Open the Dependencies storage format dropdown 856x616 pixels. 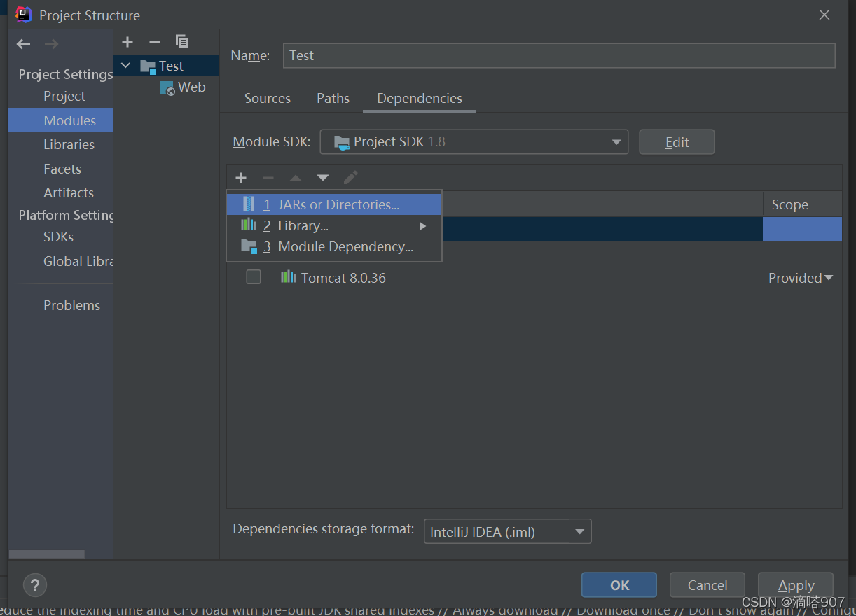507,531
